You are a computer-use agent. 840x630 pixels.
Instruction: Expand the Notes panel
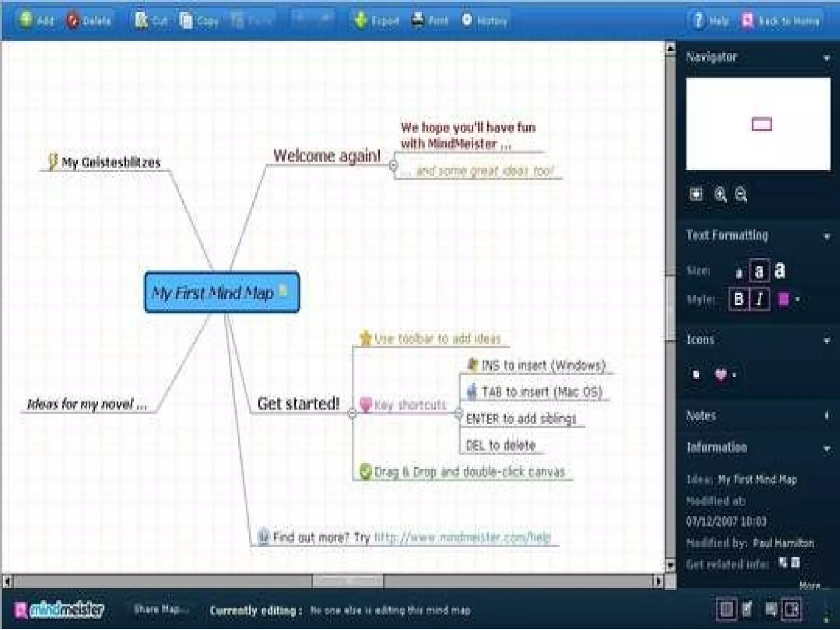827,416
